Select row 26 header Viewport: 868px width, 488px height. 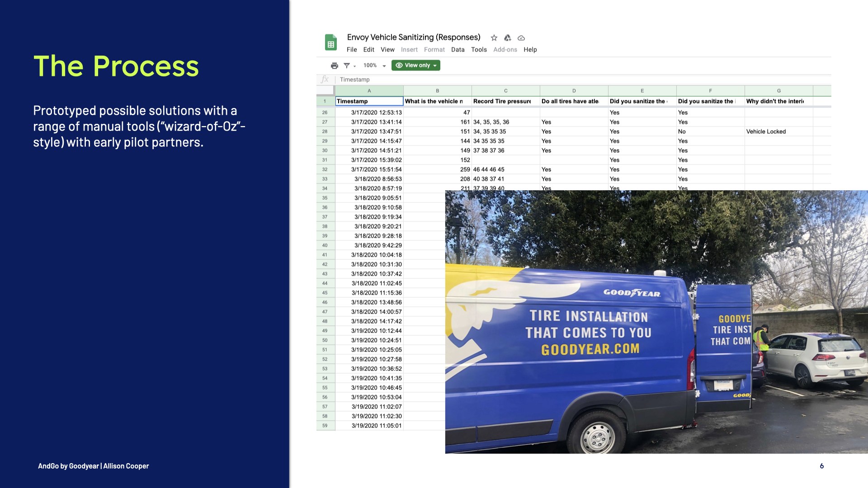tap(325, 113)
